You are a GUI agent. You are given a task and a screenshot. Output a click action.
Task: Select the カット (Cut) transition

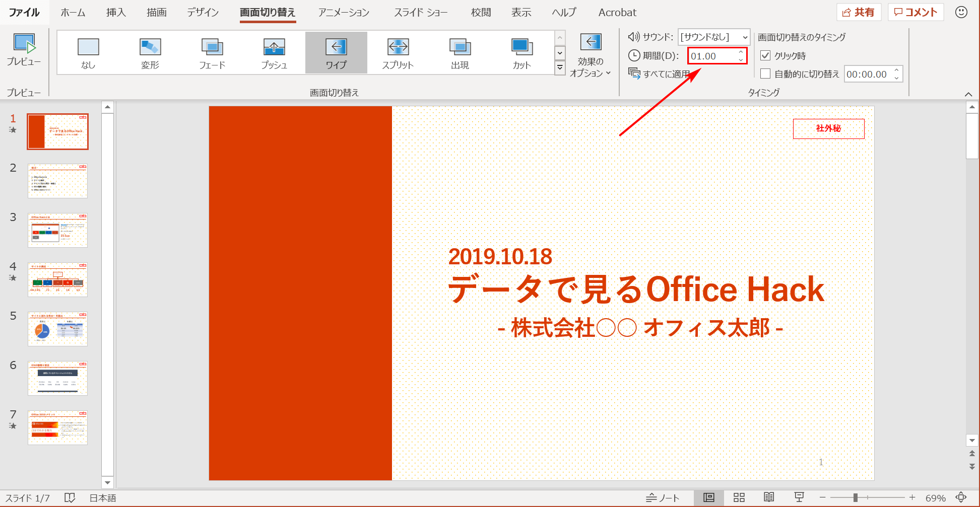point(522,53)
